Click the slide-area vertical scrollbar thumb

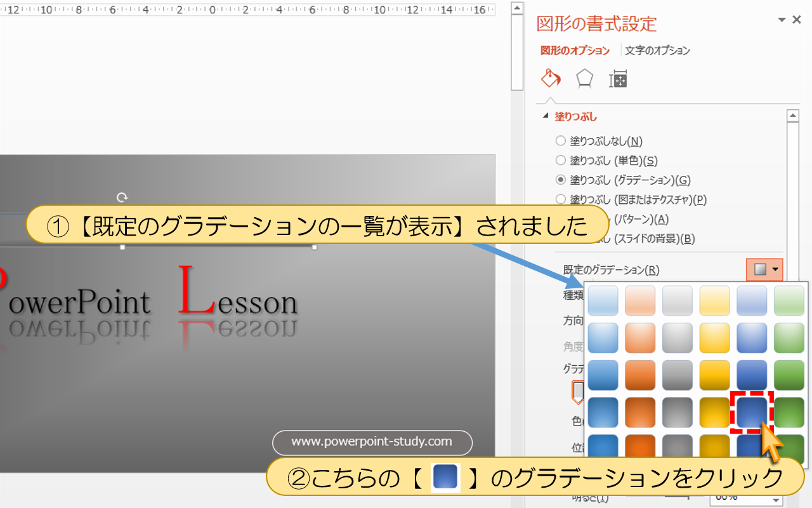517,53
